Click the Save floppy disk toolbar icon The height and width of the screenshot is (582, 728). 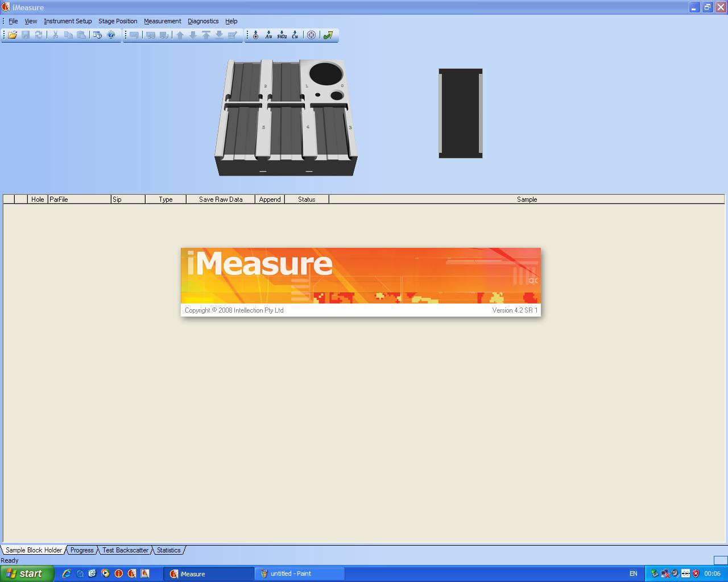point(26,35)
